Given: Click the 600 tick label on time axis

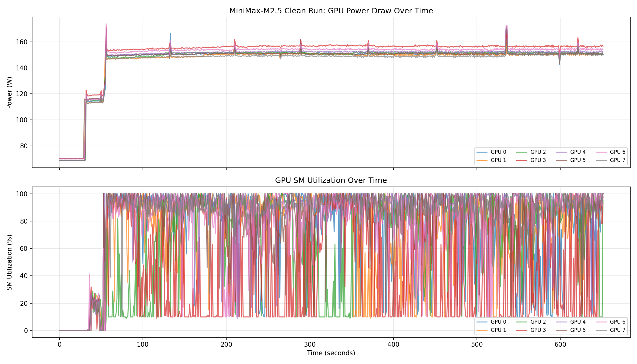Looking at the screenshot, I should point(560,345).
